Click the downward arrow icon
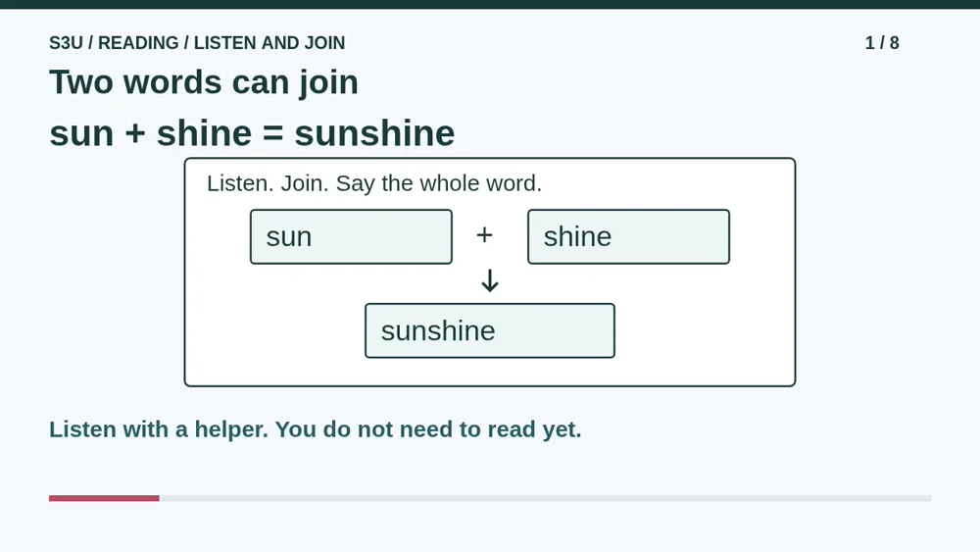 point(490,280)
